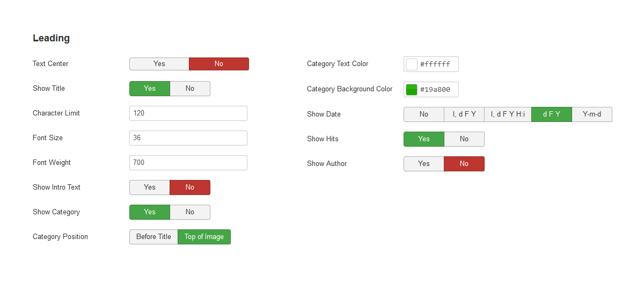The height and width of the screenshot is (282, 644).
Task: Set Text Center to Yes
Action: pyautogui.click(x=159, y=64)
